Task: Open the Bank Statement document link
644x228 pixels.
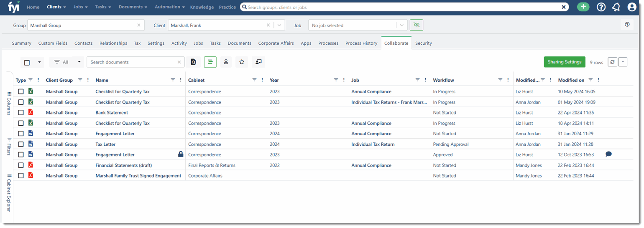Action: (112, 112)
